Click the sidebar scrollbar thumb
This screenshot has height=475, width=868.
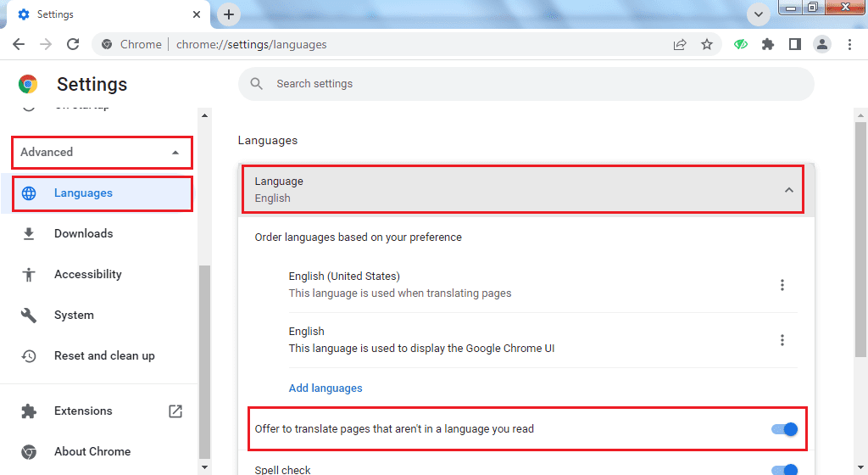(204, 362)
